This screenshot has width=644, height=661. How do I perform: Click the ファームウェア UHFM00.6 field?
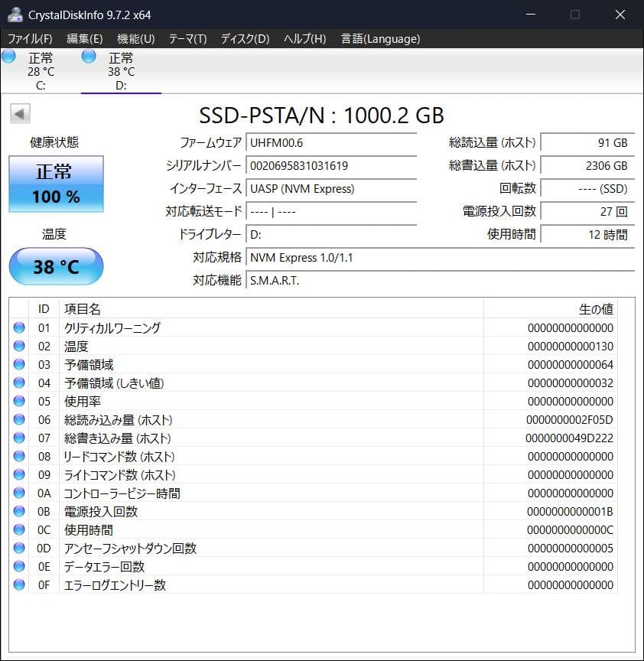tap(331, 142)
